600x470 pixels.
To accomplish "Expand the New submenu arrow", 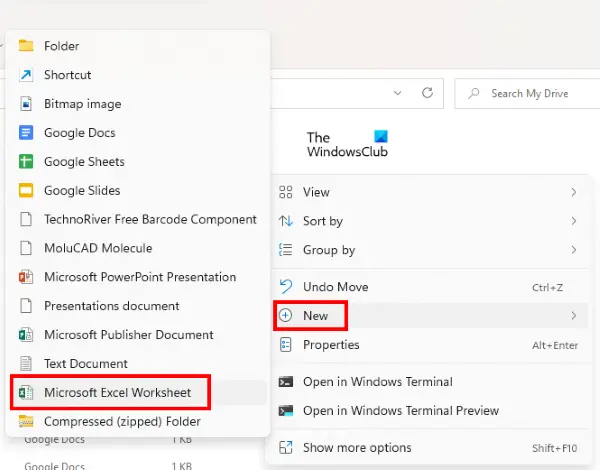I will click(x=574, y=316).
